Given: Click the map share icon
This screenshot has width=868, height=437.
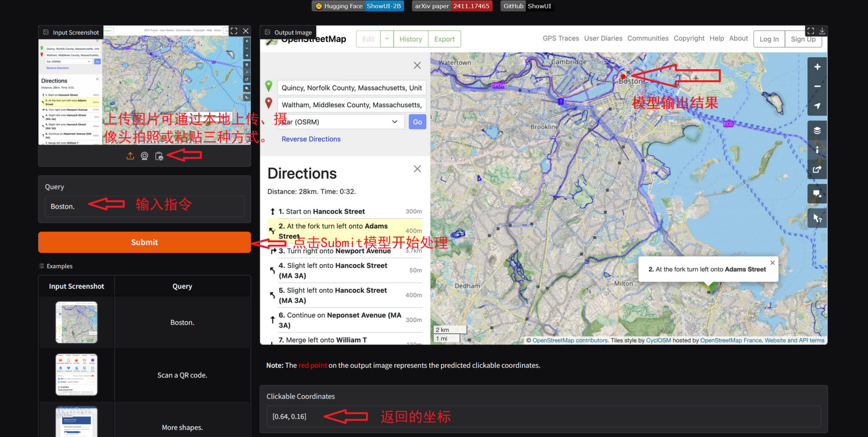Looking at the screenshot, I should pyautogui.click(x=817, y=170).
